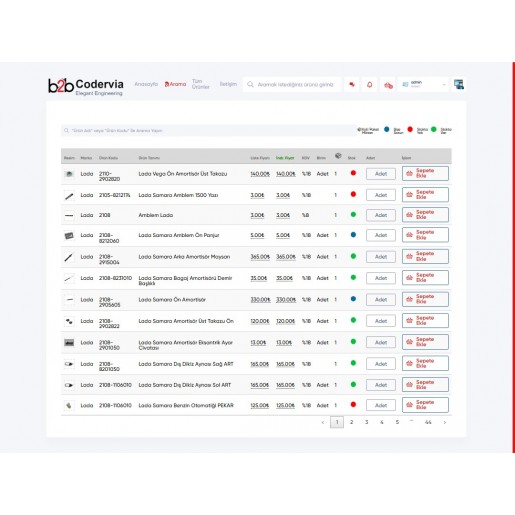Click the magnifier icon in top search

pyautogui.click(x=250, y=85)
